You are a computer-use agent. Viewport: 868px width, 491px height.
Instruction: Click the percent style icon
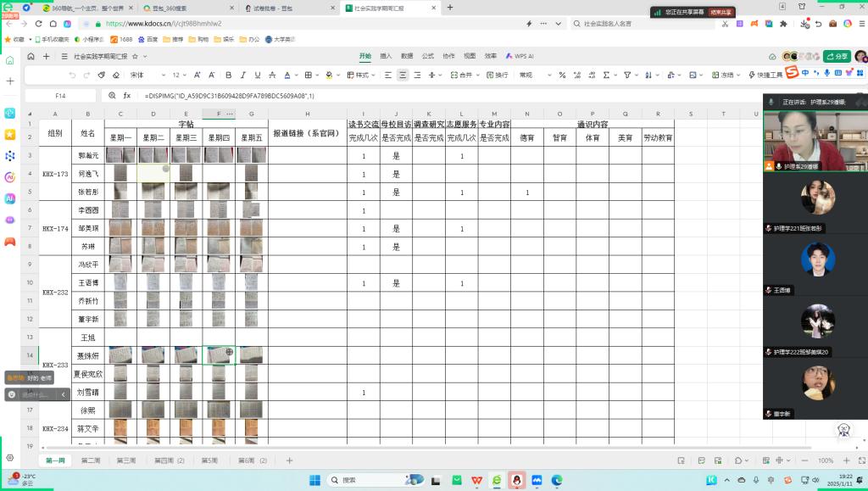(562, 75)
